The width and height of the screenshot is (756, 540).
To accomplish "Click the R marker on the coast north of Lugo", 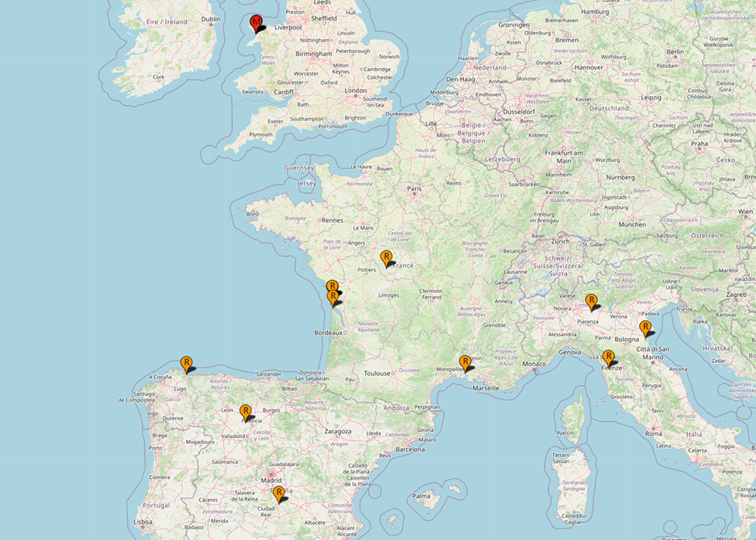I will click(x=187, y=363).
